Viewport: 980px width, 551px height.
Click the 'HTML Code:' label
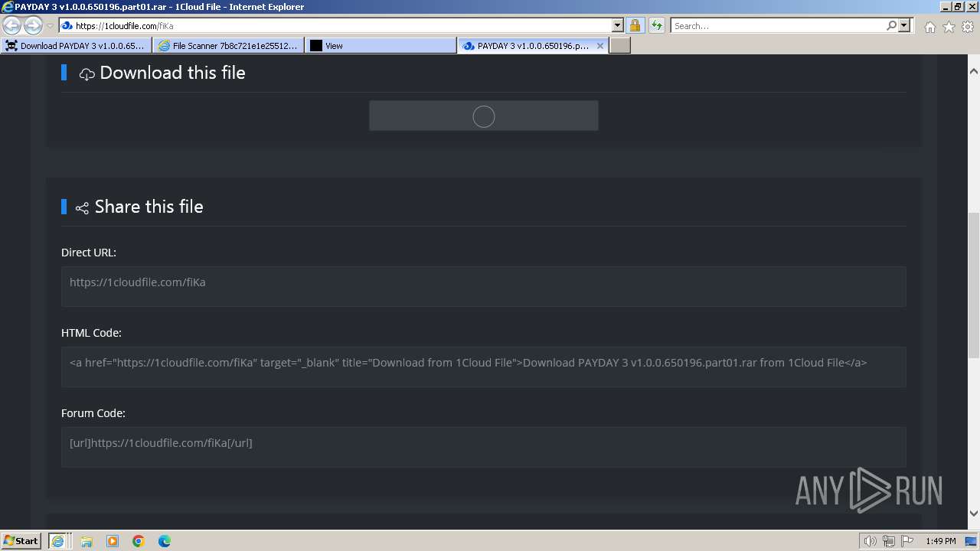coord(91,333)
